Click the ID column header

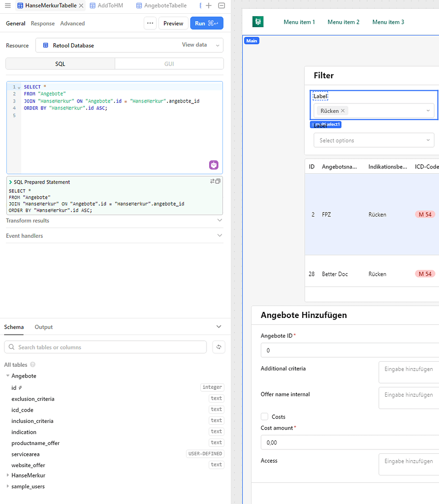312,166
